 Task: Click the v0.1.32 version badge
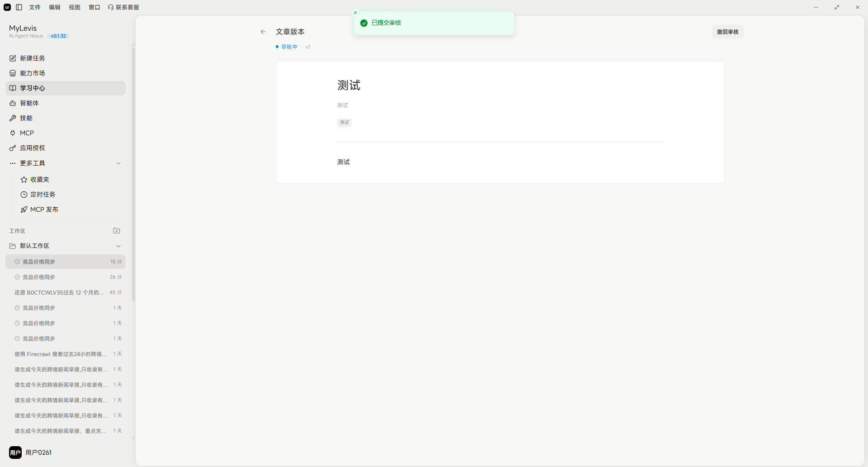tap(58, 36)
